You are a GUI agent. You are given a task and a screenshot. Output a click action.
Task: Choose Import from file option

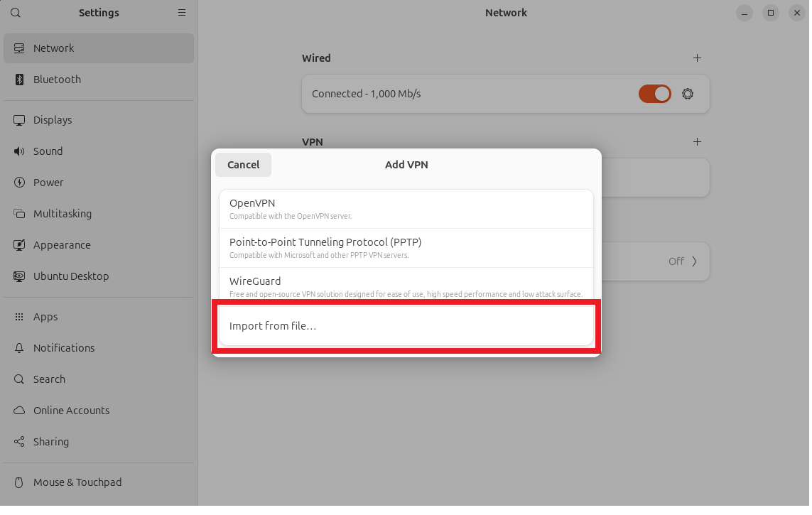(x=406, y=326)
